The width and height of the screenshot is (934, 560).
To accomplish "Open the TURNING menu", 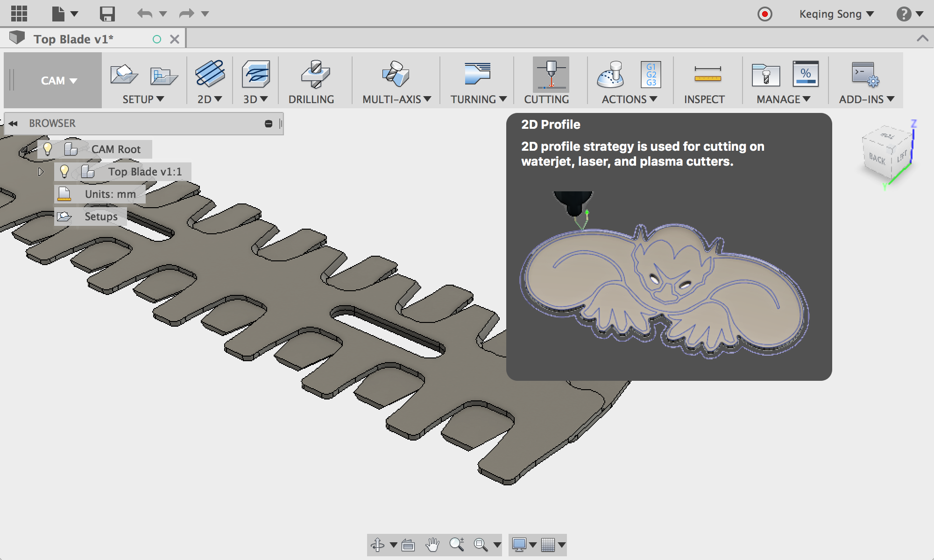I will tap(478, 99).
